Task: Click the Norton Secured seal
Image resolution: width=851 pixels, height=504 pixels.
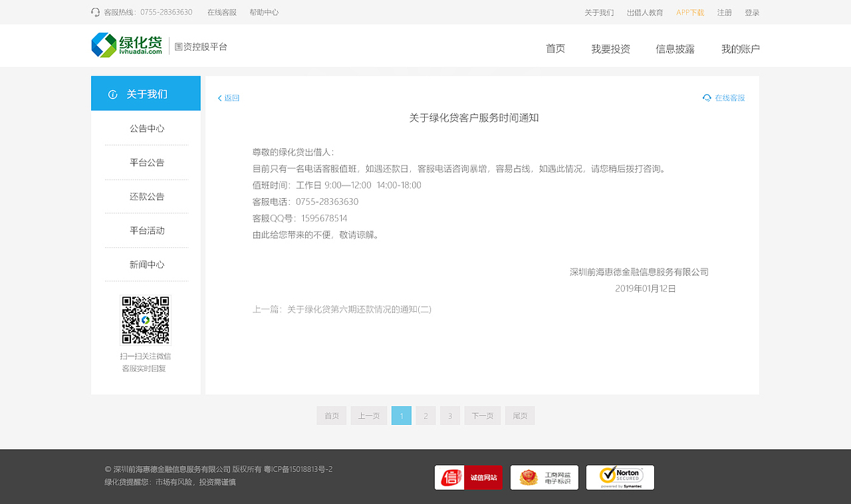Action: point(620,477)
